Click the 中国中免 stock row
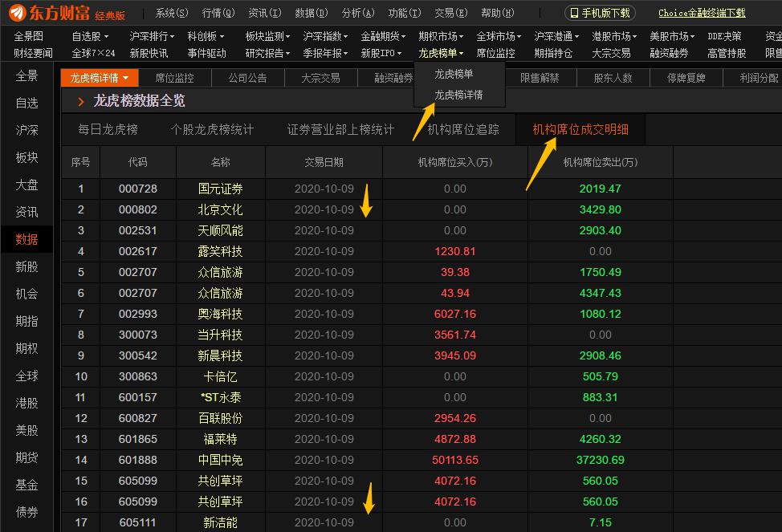 point(220,460)
